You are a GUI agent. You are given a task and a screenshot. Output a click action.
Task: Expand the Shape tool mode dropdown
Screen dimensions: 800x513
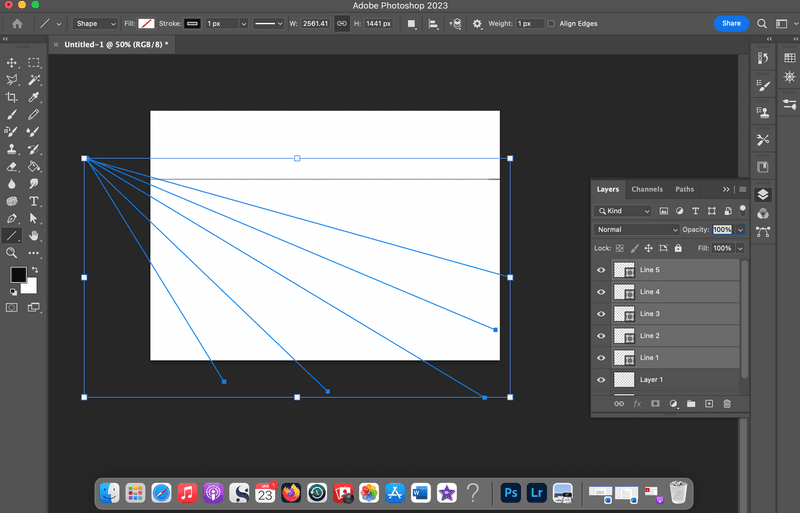96,23
